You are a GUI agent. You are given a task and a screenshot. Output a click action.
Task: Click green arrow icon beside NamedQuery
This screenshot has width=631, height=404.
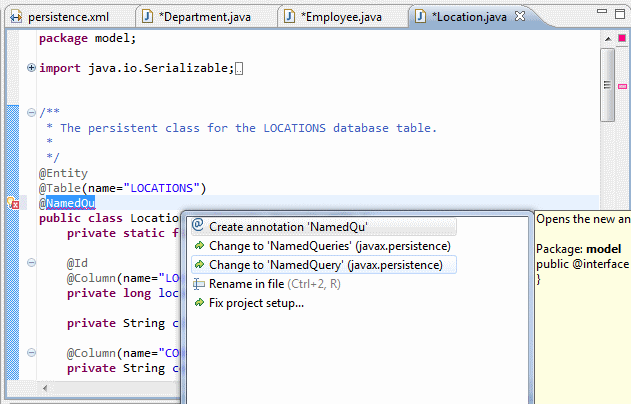click(x=199, y=265)
